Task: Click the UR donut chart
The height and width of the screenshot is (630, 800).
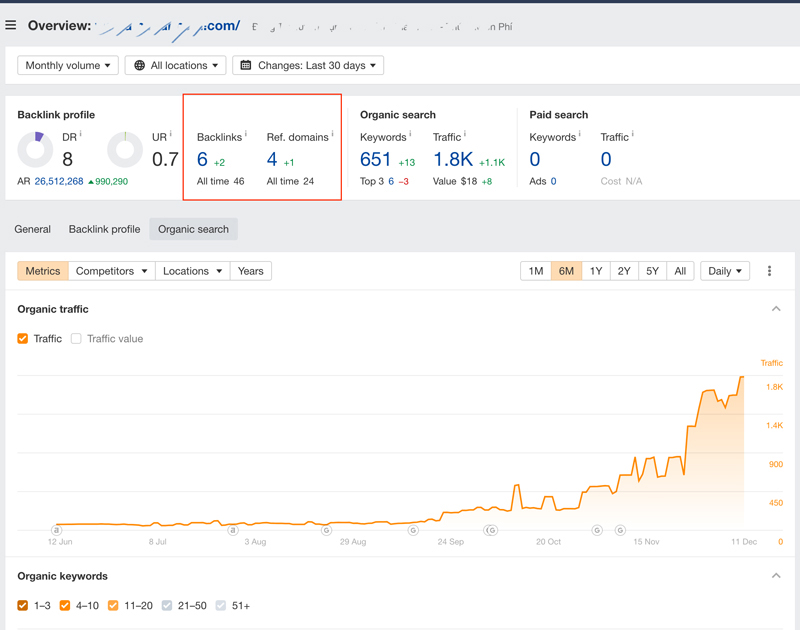Action: (x=125, y=149)
